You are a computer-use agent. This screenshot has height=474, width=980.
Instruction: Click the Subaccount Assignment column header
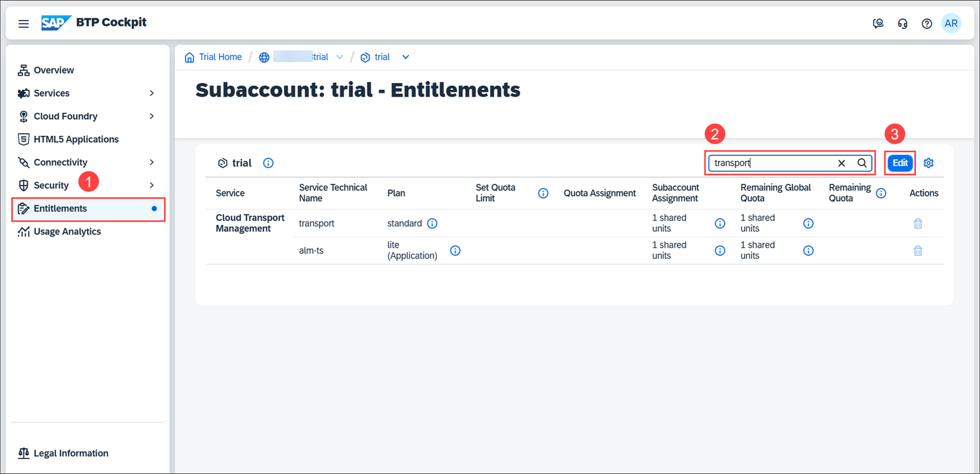click(676, 193)
